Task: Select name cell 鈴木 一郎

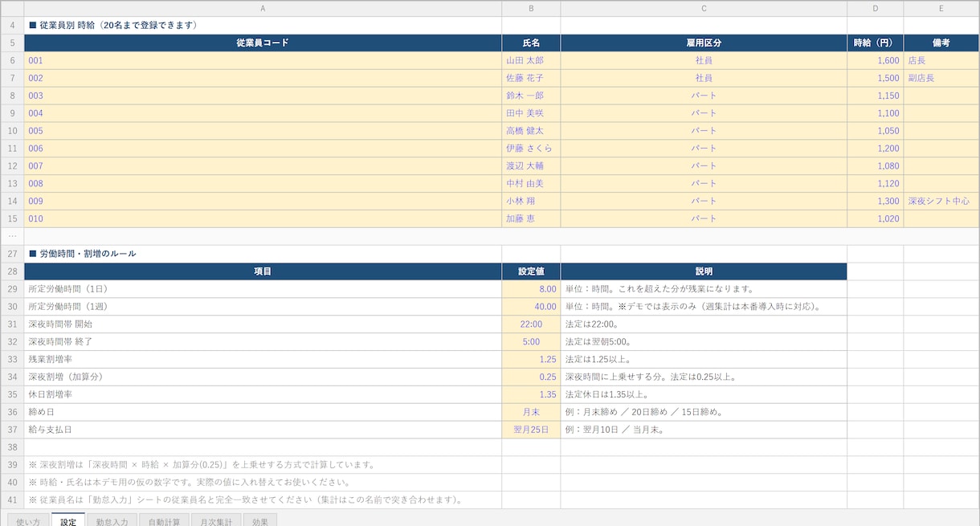Action: click(x=531, y=96)
